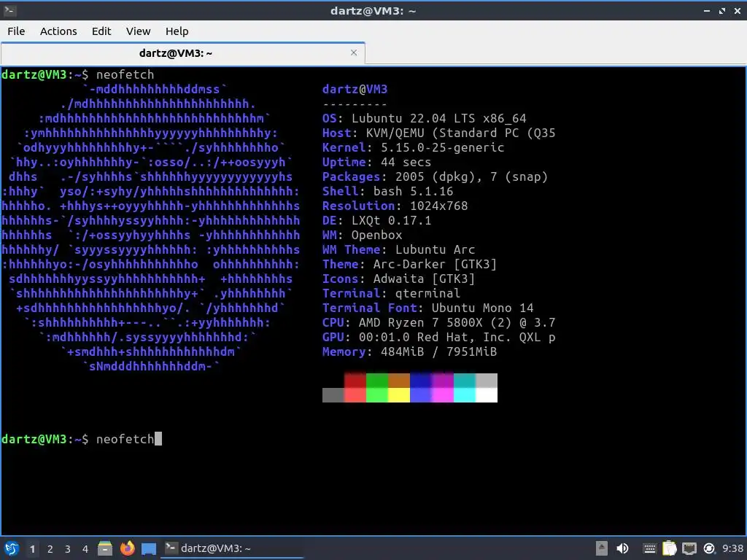
Task: Minimize the qterminal window
Action: [707, 10]
